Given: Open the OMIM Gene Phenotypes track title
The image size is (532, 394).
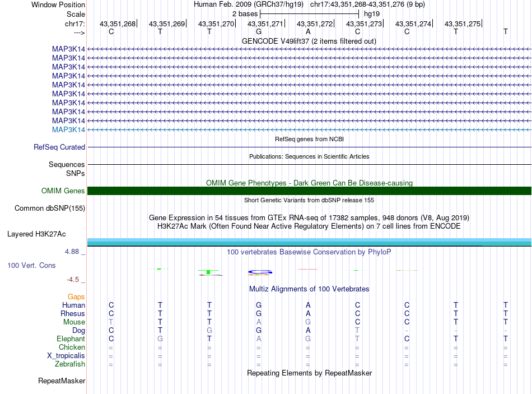Looking at the screenshot, I should tap(309, 183).
